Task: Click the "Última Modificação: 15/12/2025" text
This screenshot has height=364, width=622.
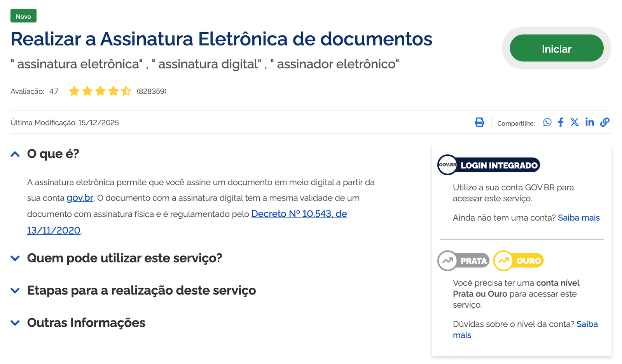Action: pos(65,123)
